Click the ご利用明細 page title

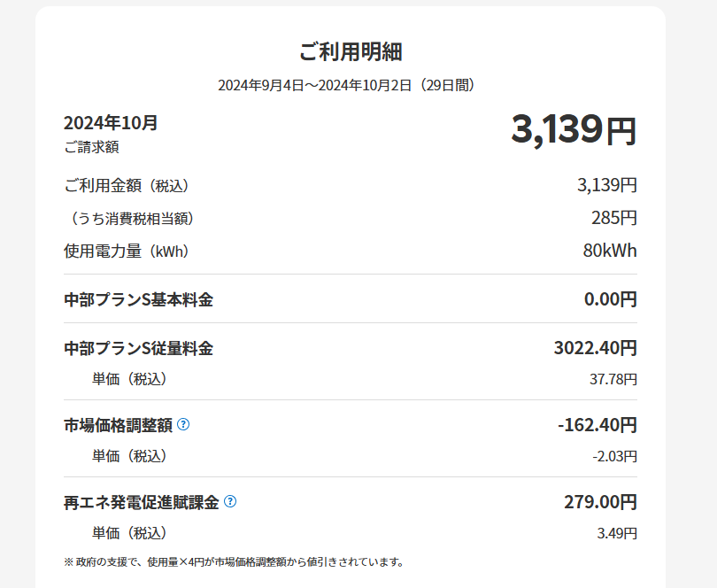351,51
